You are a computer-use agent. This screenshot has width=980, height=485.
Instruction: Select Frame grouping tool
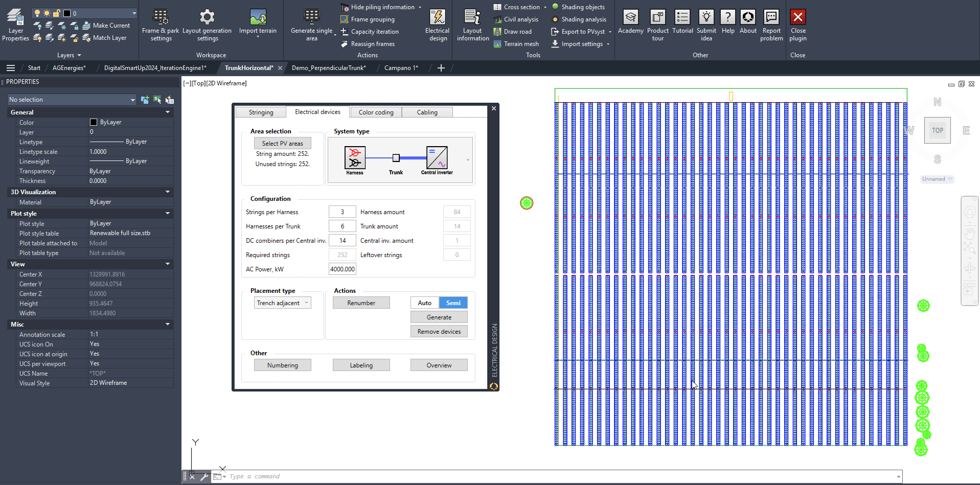pos(368,19)
